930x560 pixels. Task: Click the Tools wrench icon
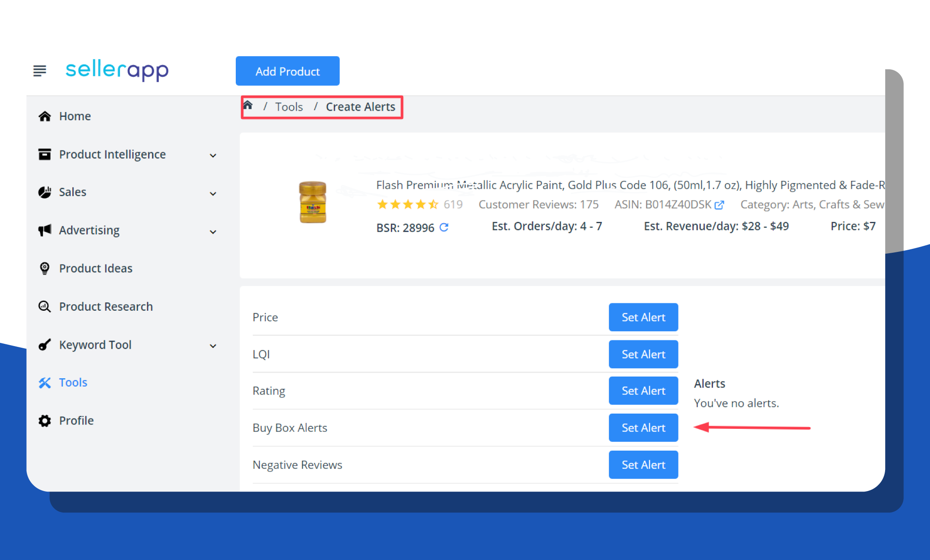coord(44,383)
